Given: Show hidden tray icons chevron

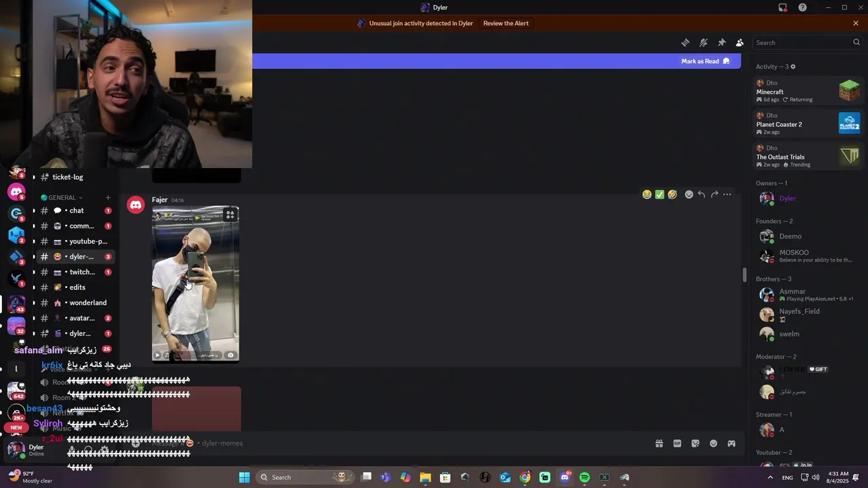Looking at the screenshot, I should point(770,477).
